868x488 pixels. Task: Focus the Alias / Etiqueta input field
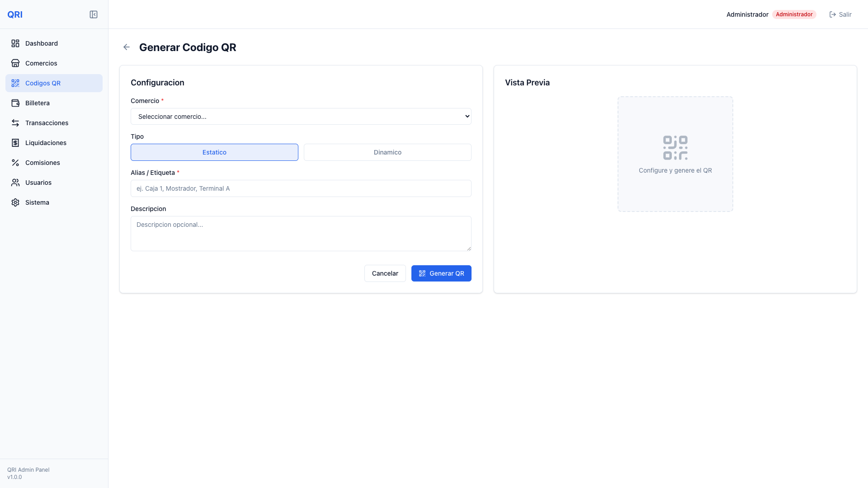point(301,188)
